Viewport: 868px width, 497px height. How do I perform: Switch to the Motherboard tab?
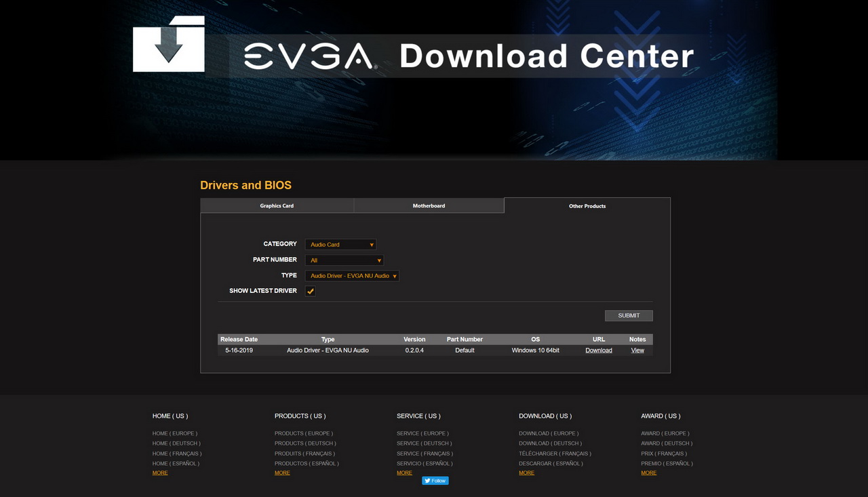coord(429,205)
